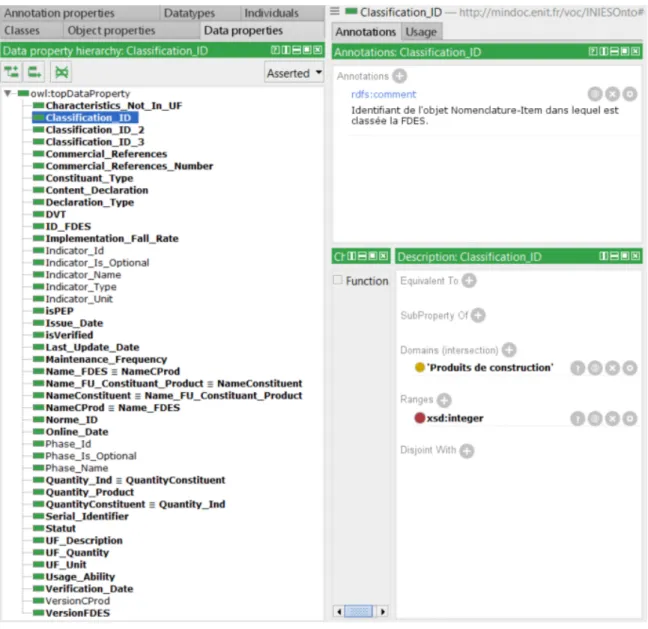Screen dimensions: 648x629
Task: Split the Data property hierarchy view horizontally
Action: 297,50
